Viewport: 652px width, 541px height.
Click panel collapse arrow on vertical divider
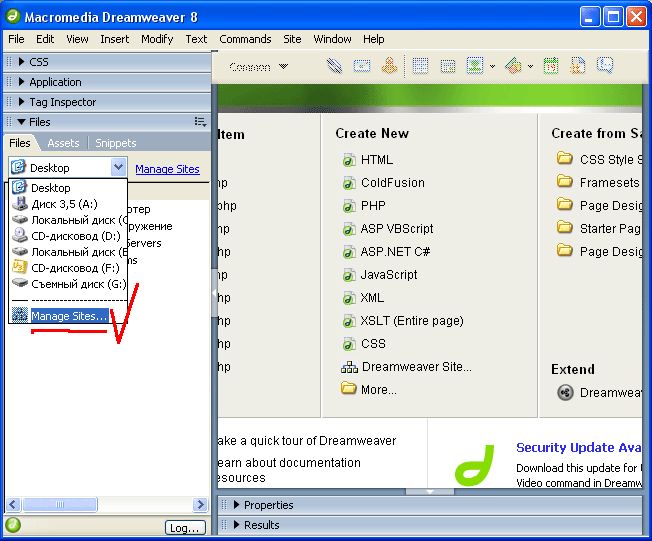(x=215, y=293)
